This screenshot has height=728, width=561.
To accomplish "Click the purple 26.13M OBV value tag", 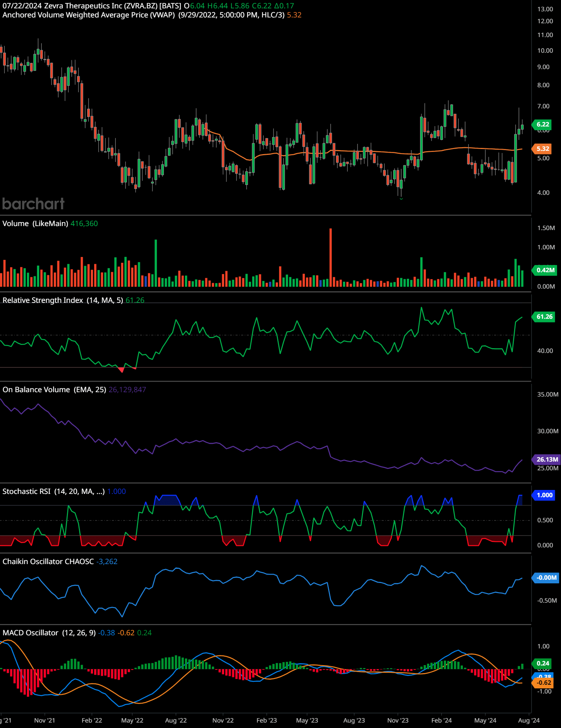I will (546, 459).
